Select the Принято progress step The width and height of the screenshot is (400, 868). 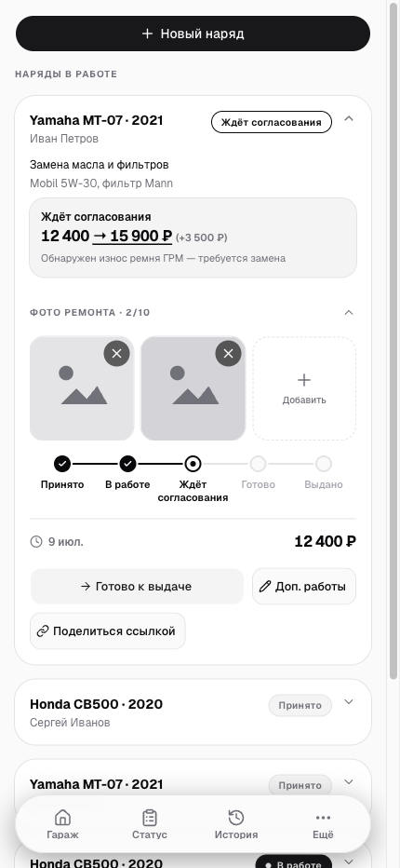62,472
